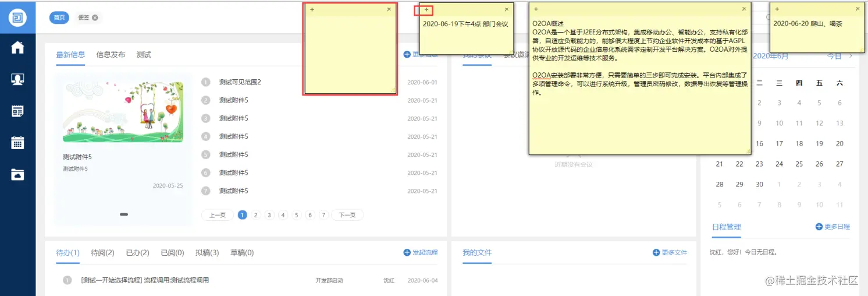The width and height of the screenshot is (868, 296).
Task: Open the home icon in left sidebar
Action: (17, 48)
